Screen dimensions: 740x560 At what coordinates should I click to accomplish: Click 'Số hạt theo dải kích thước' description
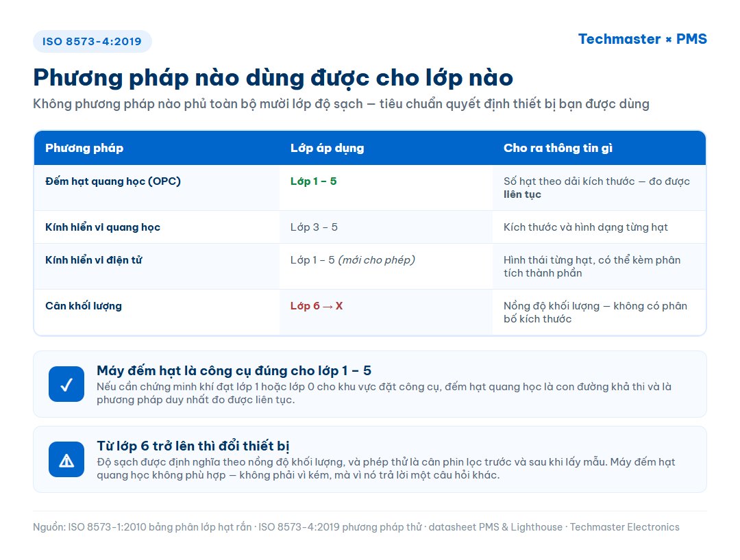[x=597, y=188]
